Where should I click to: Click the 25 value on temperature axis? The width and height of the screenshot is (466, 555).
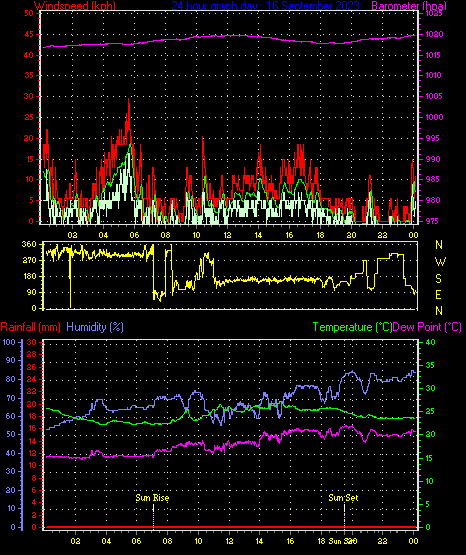click(430, 411)
